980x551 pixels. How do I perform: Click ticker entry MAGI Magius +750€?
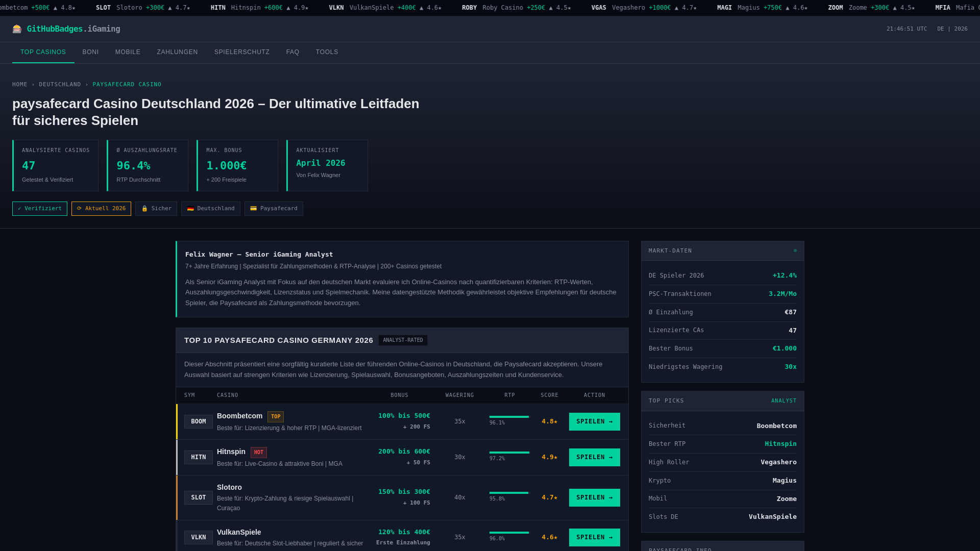point(762,8)
